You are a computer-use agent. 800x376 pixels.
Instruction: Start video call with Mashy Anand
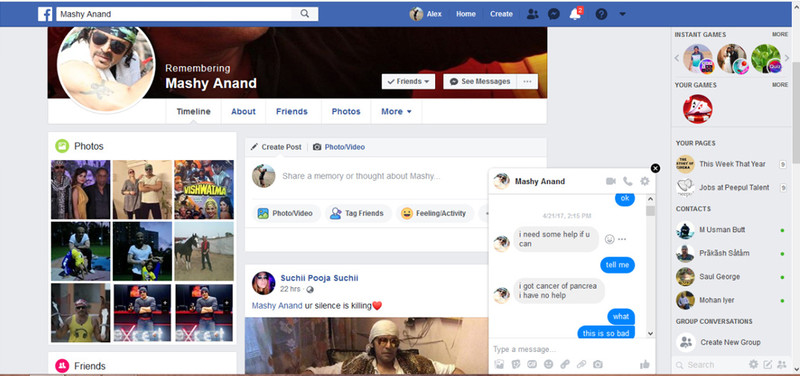coord(611,181)
